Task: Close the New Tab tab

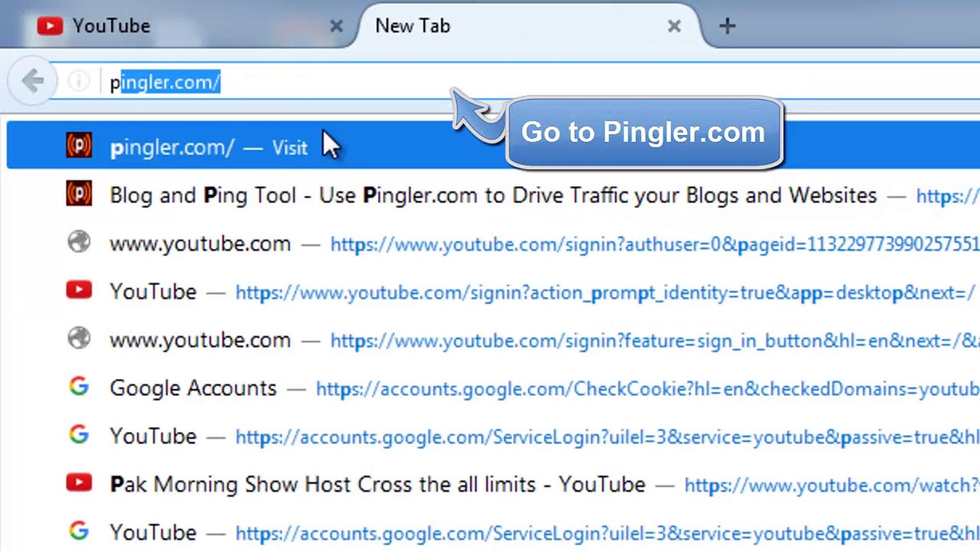Action: pyautogui.click(x=674, y=26)
